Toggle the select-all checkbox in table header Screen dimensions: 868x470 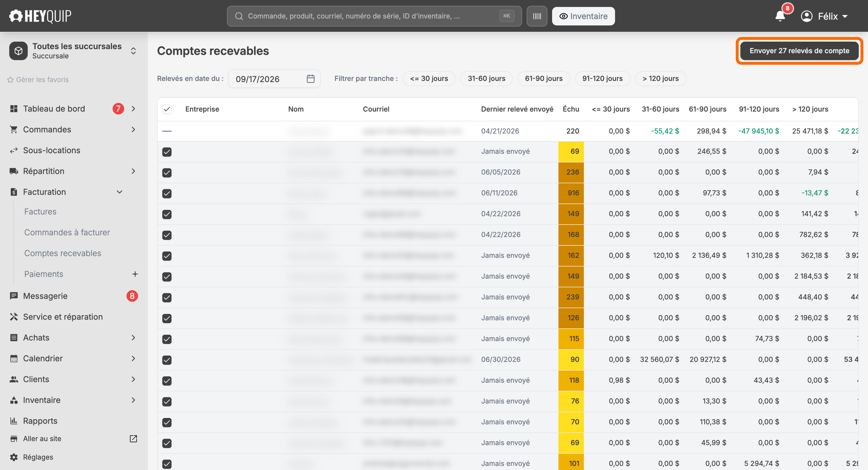pos(167,109)
